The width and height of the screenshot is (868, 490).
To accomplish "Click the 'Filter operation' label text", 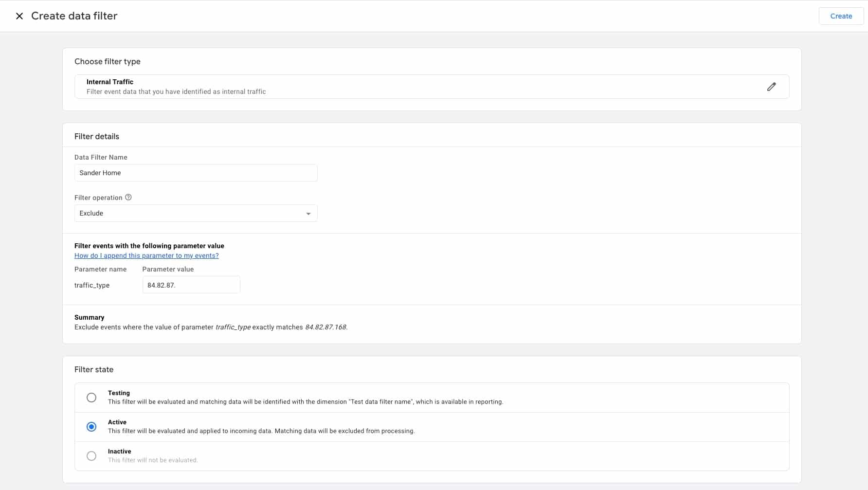I will pos(98,198).
